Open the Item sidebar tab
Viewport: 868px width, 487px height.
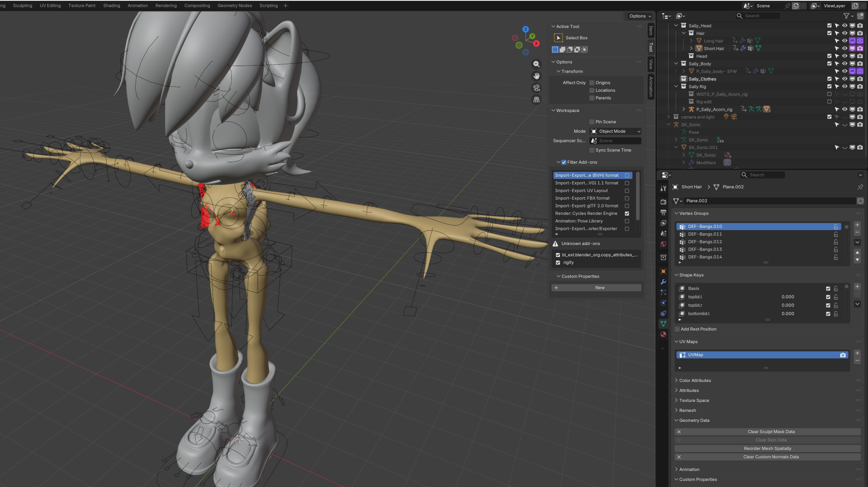(x=651, y=31)
